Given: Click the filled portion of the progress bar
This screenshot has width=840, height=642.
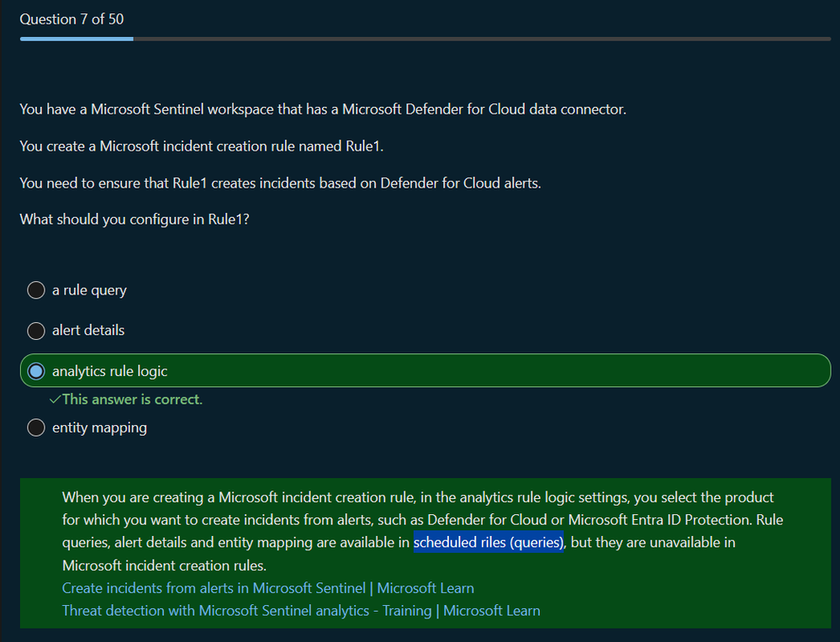Looking at the screenshot, I should [76, 39].
